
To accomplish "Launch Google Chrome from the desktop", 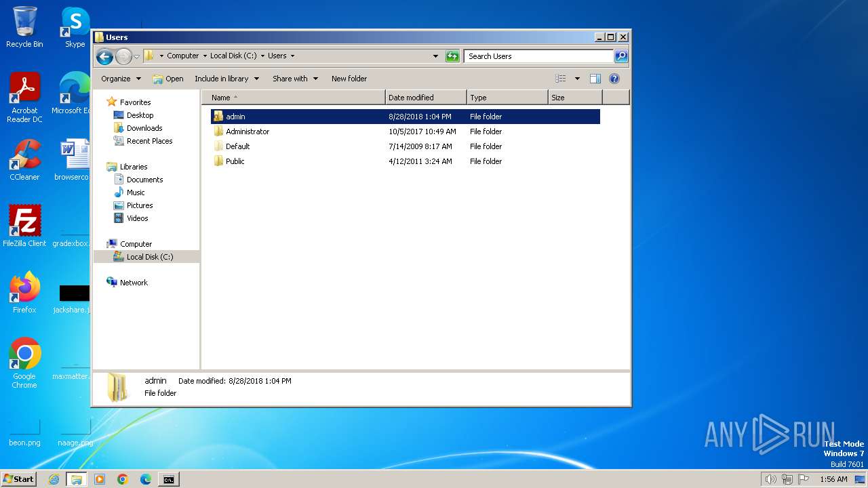I will coord(24,363).
